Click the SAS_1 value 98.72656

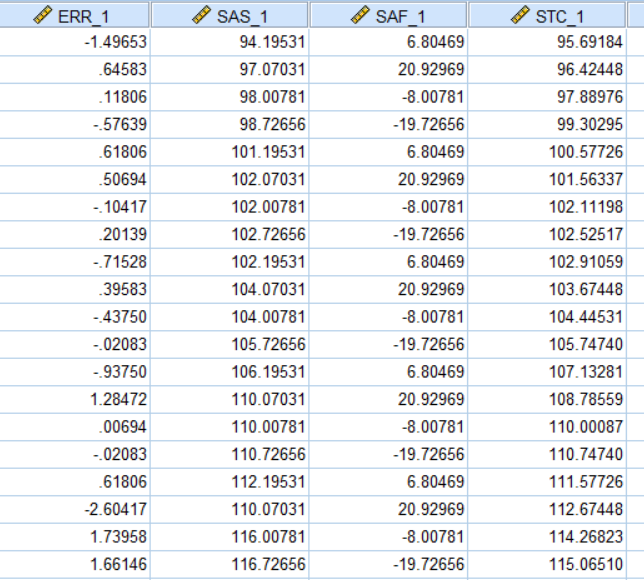[272, 124]
